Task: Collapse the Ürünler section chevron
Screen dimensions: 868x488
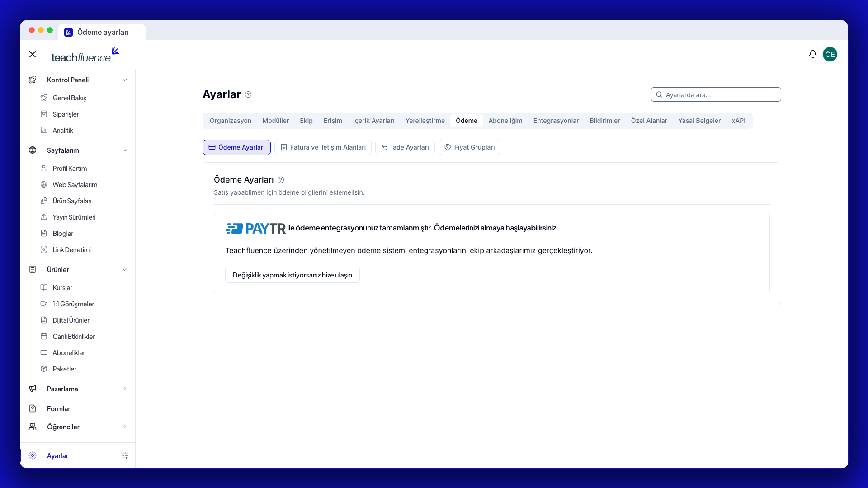Action: pos(125,270)
